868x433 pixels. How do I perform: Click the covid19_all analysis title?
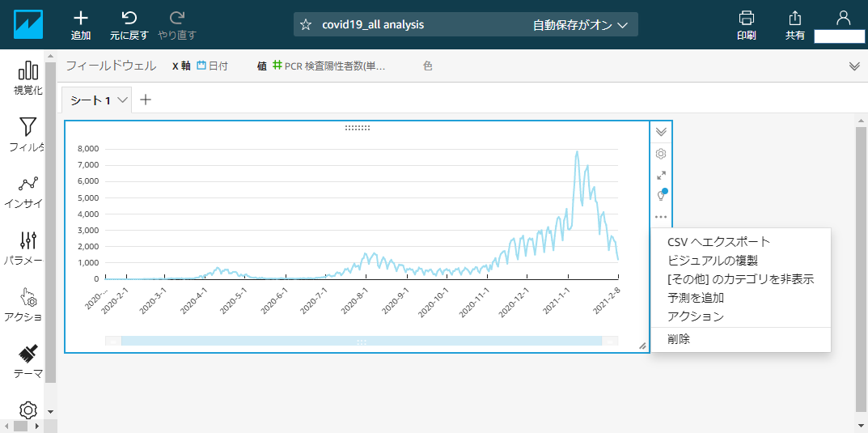pos(373,25)
